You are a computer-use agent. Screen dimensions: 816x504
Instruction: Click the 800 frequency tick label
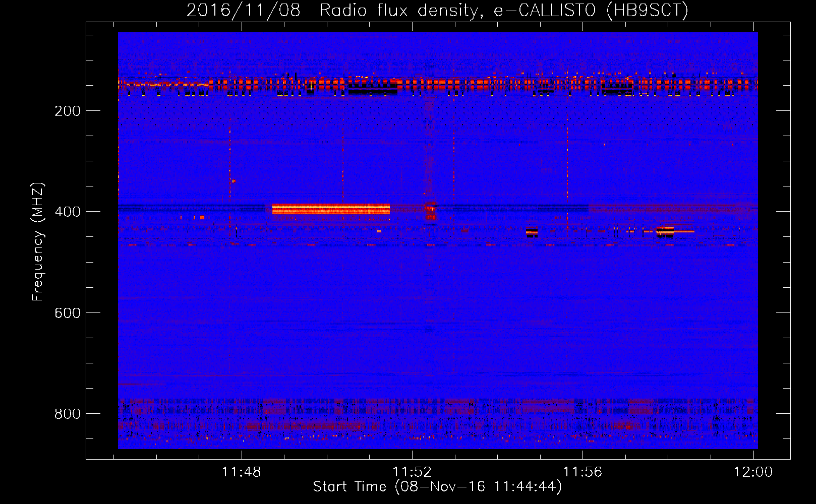point(68,414)
